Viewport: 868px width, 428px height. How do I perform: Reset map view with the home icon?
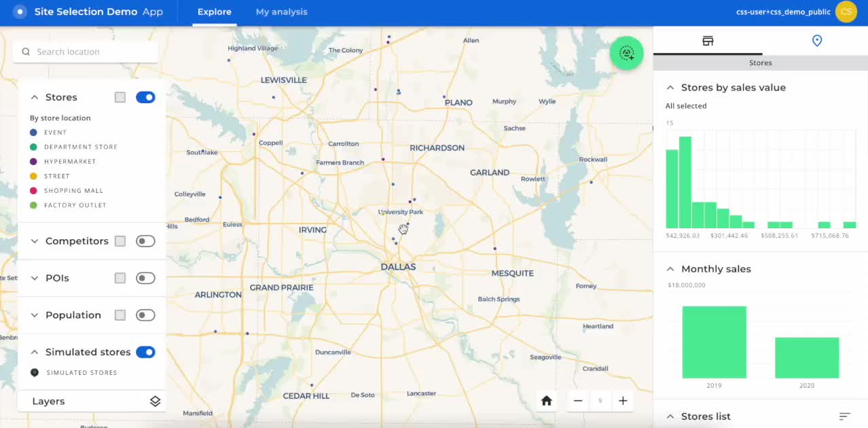point(547,401)
